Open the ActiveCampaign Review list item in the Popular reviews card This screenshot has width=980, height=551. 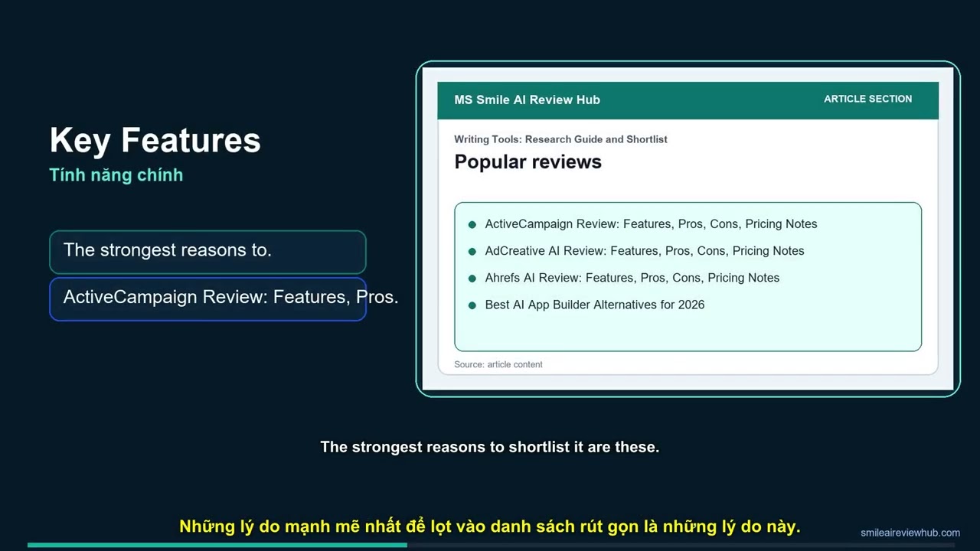click(651, 224)
